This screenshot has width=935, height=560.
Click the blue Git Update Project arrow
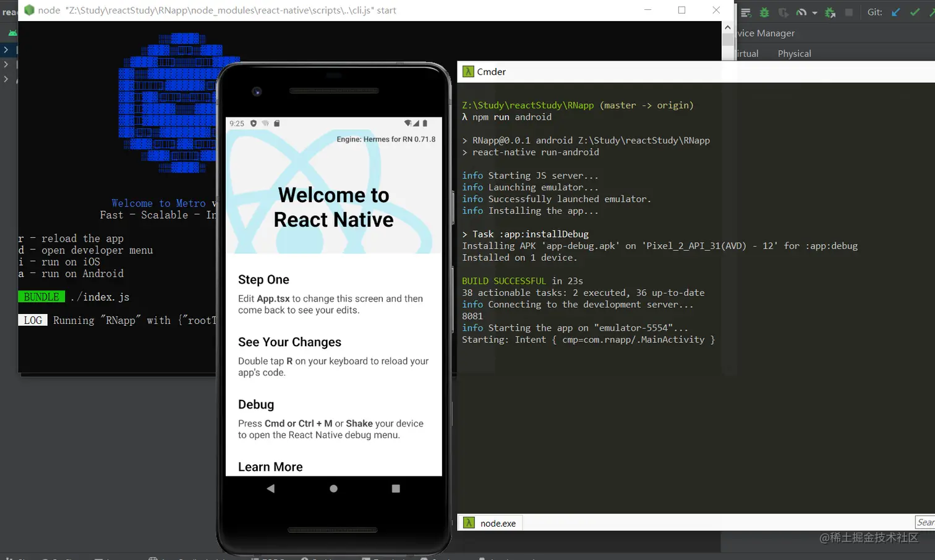click(895, 12)
